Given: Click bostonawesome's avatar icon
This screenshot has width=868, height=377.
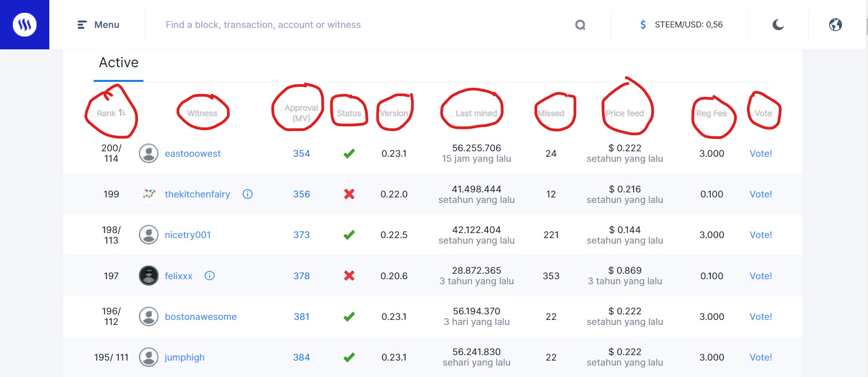Looking at the screenshot, I should (148, 316).
